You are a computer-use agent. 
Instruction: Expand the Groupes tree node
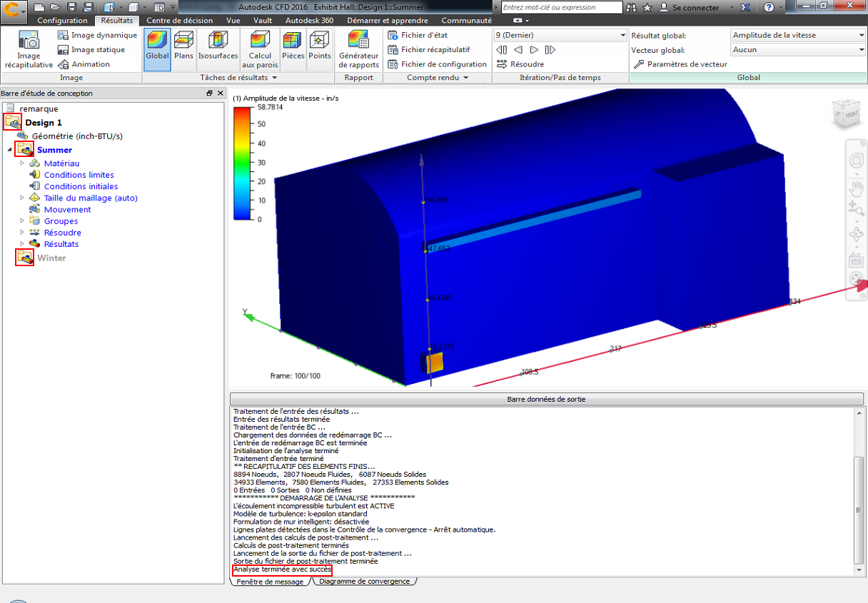click(x=22, y=221)
